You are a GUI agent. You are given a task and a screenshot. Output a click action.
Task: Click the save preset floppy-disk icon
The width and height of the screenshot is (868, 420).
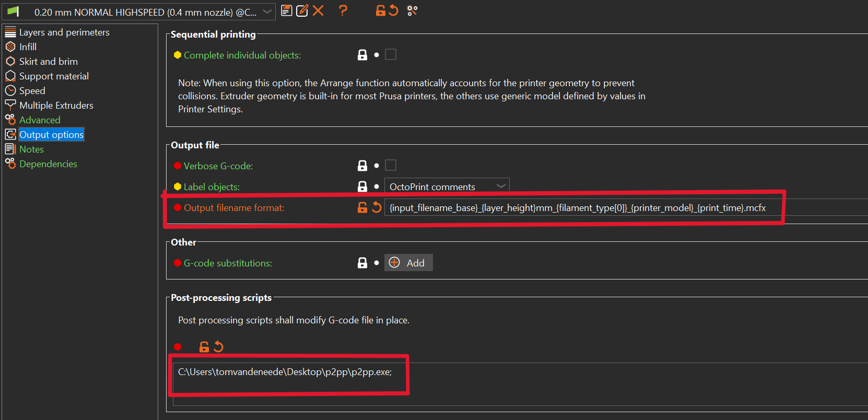pyautogui.click(x=286, y=10)
